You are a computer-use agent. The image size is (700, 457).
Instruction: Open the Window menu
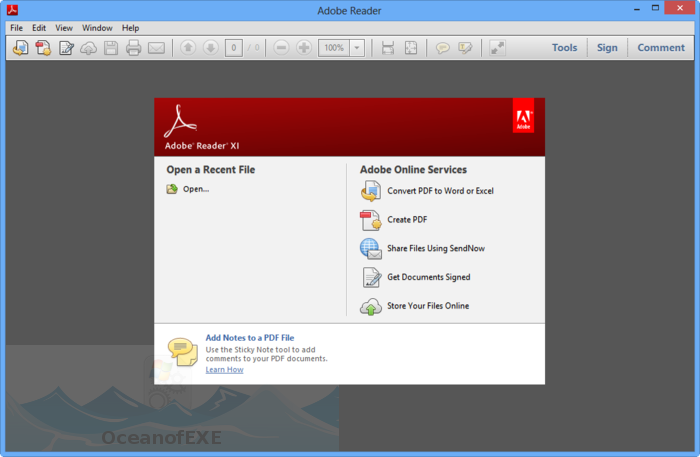(x=97, y=28)
